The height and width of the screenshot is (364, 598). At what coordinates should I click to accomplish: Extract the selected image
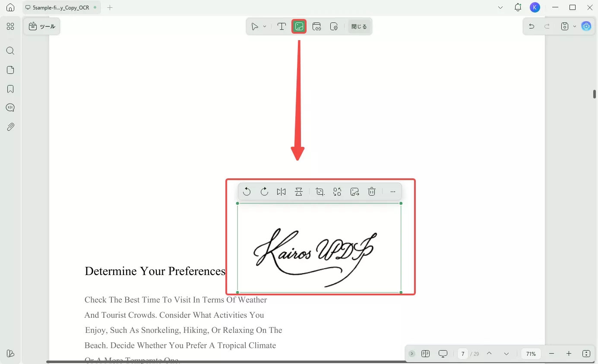coord(354,192)
